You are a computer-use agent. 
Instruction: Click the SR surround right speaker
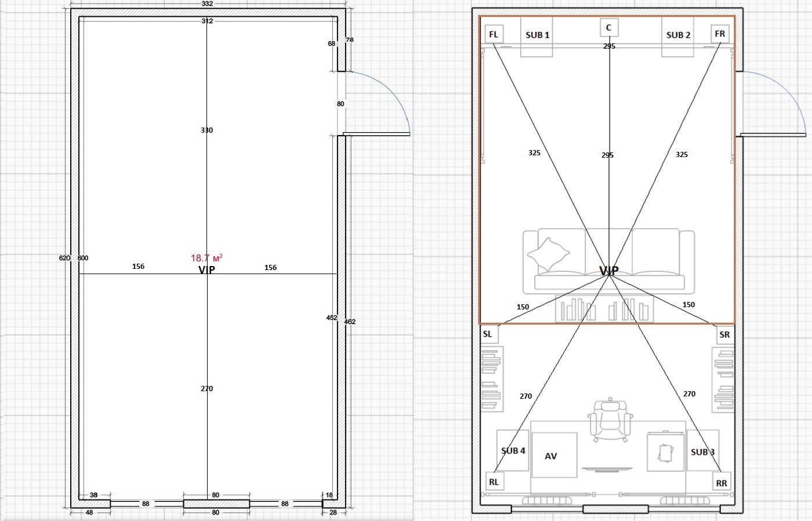(x=724, y=334)
